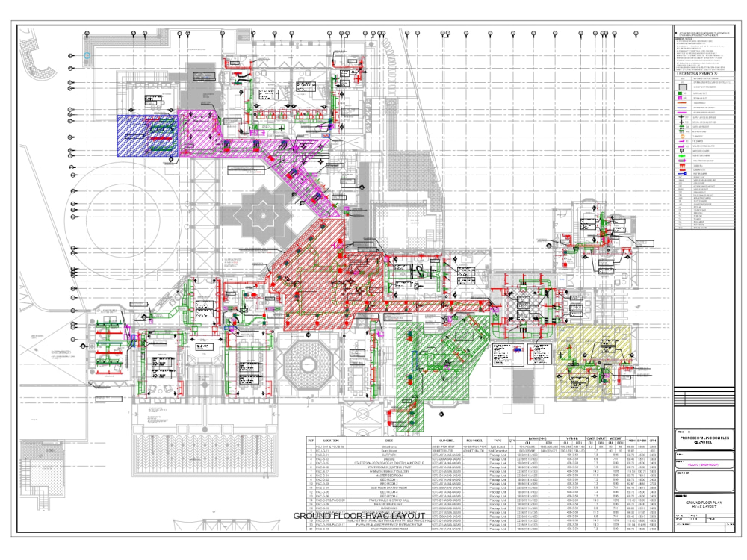
Task: Select the blue refrigerant pipework legend line
Action: (682, 108)
